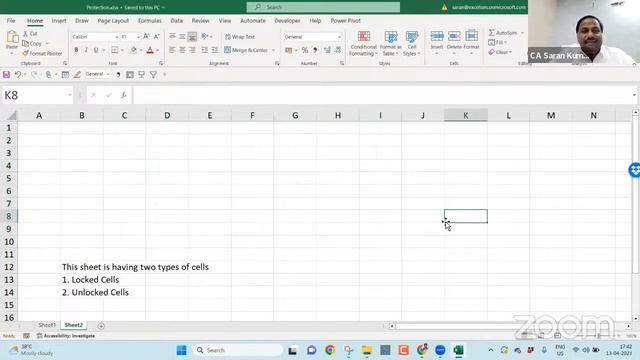Open the Calibri font name dropdown
This screenshot has height=360, width=640.
point(117,37)
